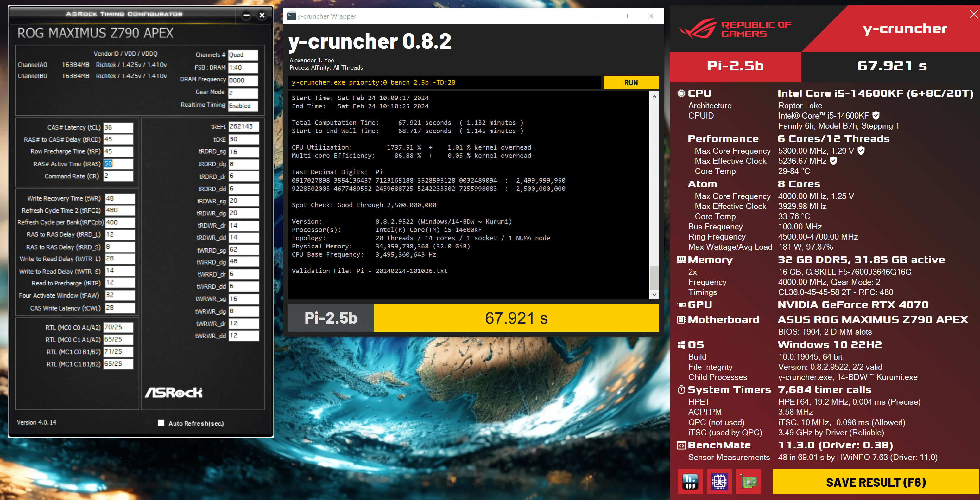Image resolution: width=980 pixels, height=500 pixels.
Task: Enable the Auto Refresh(sec) checkbox
Action: click(x=161, y=423)
